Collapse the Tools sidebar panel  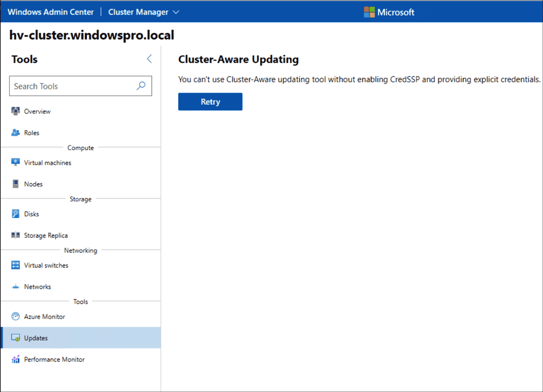pyautogui.click(x=149, y=59)
